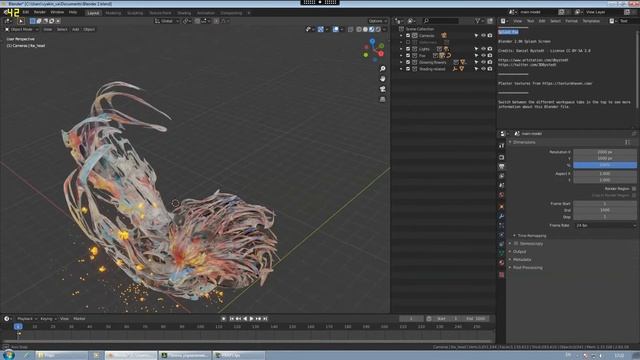Screen dimensions: 640x360
Task: Collapse the Dimensions panel
Action: pos(524,142)
